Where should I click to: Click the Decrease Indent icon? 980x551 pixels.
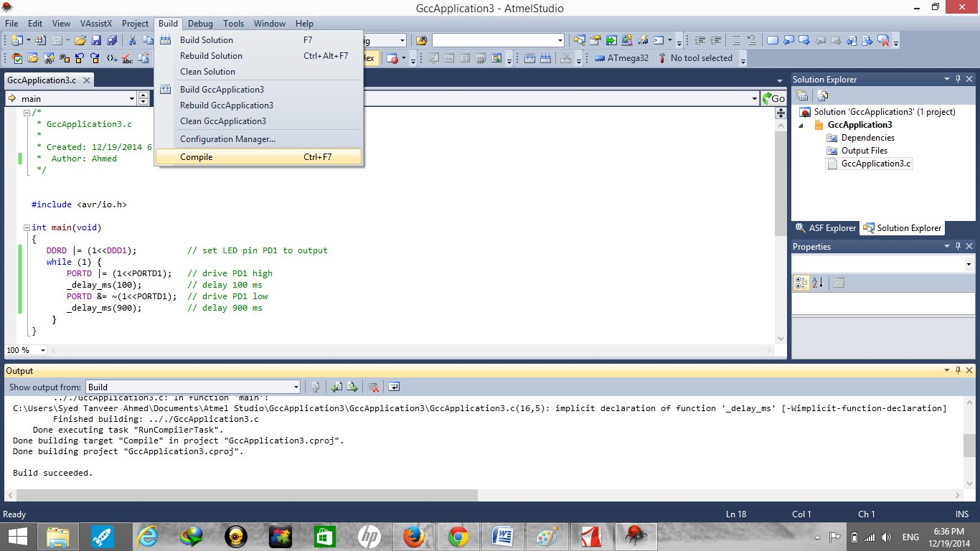click(700, 41)
